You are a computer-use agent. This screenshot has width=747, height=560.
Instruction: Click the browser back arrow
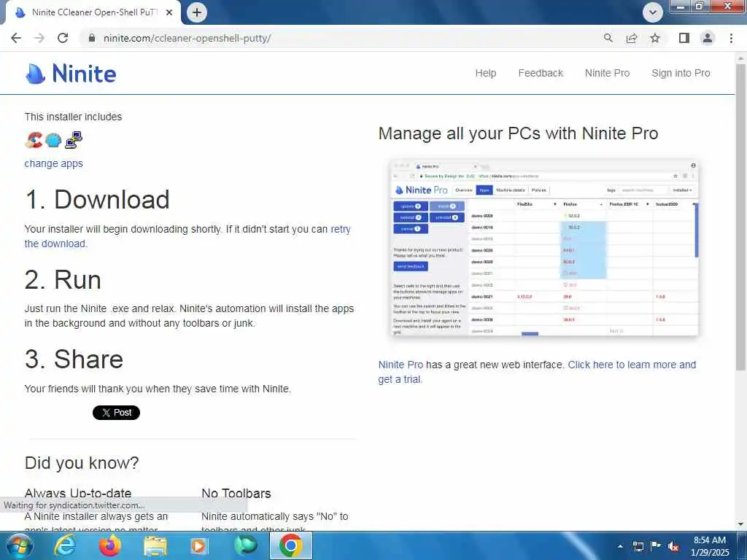coord(16,38)
